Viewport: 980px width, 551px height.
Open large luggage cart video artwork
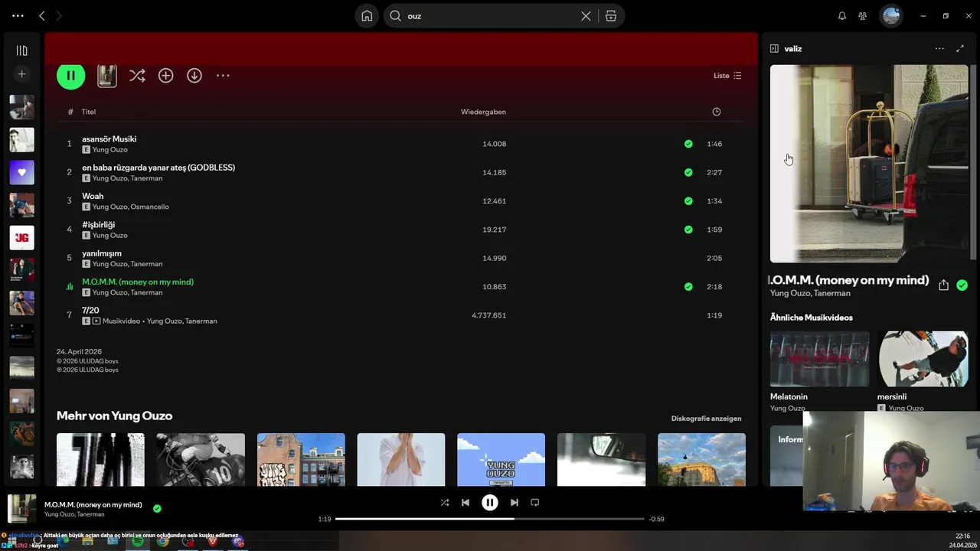pyautogui.click(x=869, y=163)
